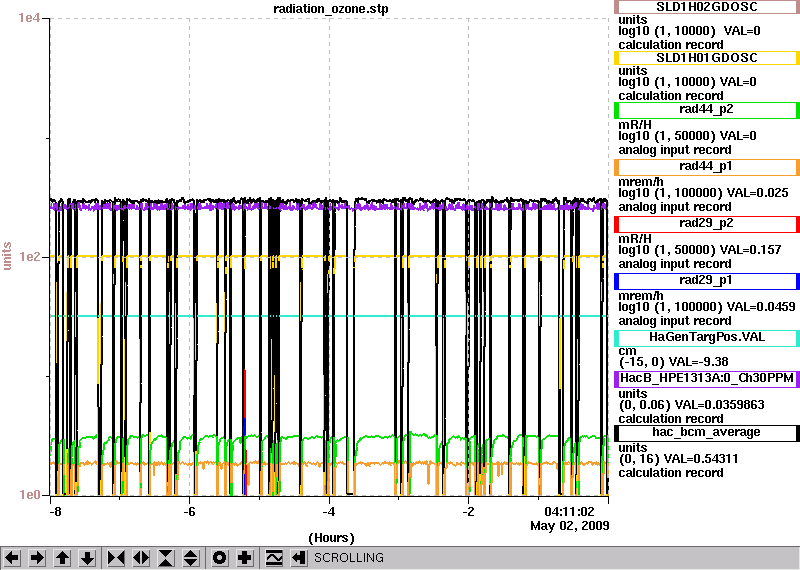Select the rad29_p1 curve legend
Viewport: 800px width, 570px height.
pos(707,281)
